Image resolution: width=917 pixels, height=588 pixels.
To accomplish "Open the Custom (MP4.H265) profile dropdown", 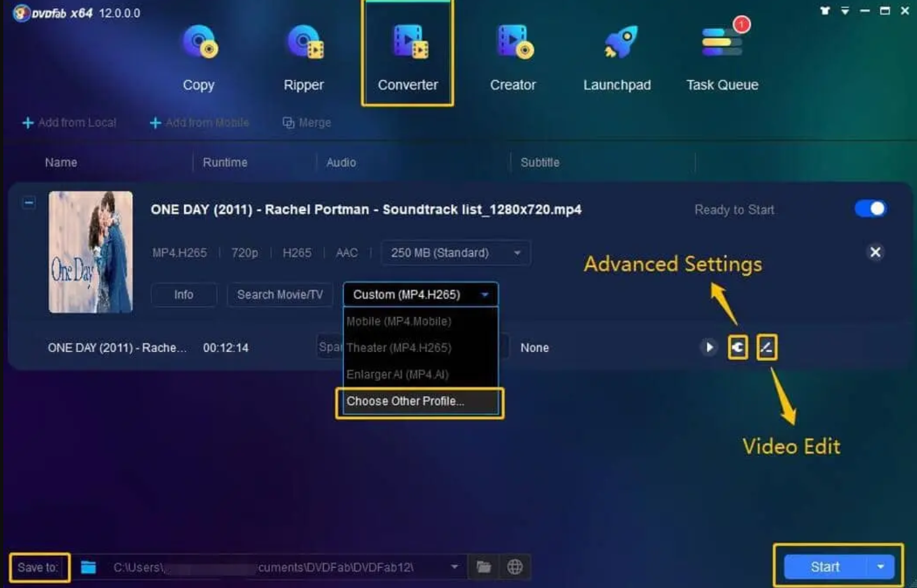I will [420, 295].
